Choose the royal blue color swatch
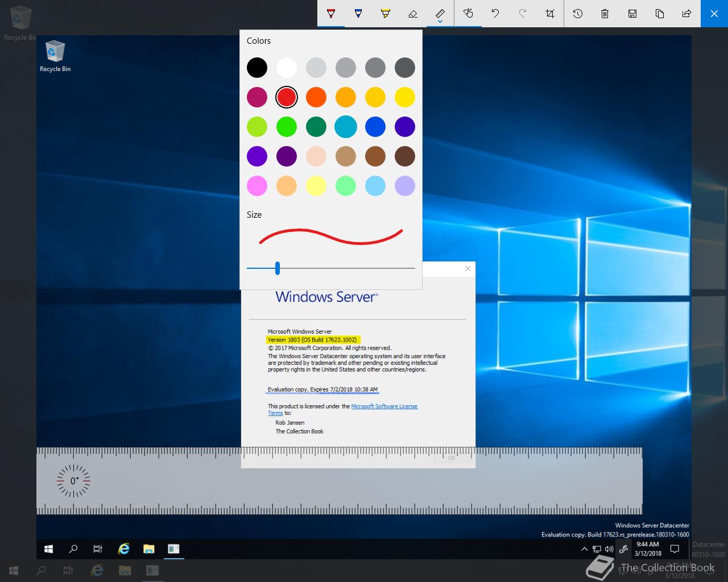This screenshot has height=582, width=728. point(375,127)
